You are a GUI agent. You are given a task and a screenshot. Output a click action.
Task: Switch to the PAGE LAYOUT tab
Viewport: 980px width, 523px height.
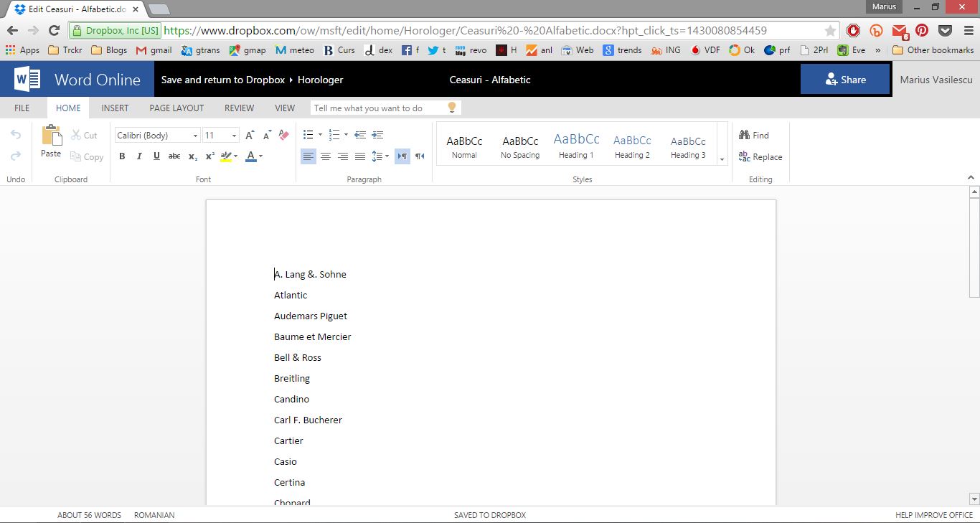176,108
